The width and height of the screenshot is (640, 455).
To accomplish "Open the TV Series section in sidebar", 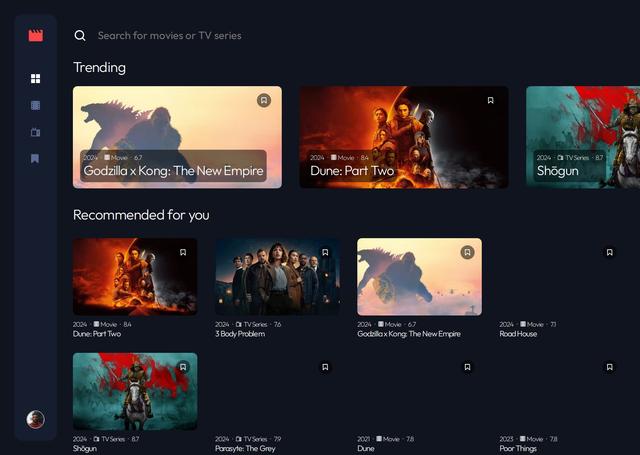I will click(35, 132).
